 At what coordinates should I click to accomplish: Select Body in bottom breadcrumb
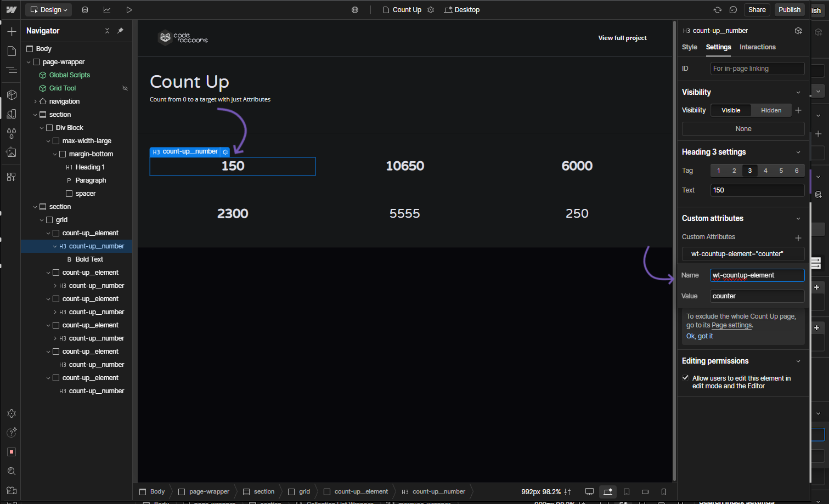152,492
